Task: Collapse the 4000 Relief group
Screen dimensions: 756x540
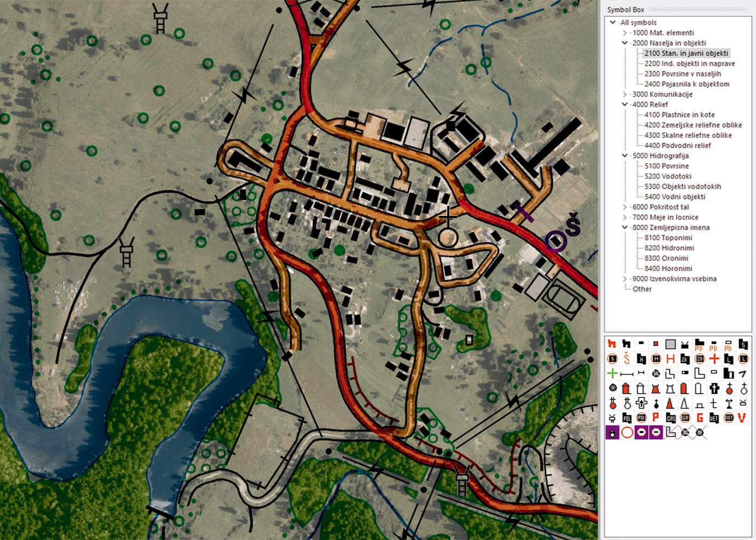Action: [x=625, y=105]
